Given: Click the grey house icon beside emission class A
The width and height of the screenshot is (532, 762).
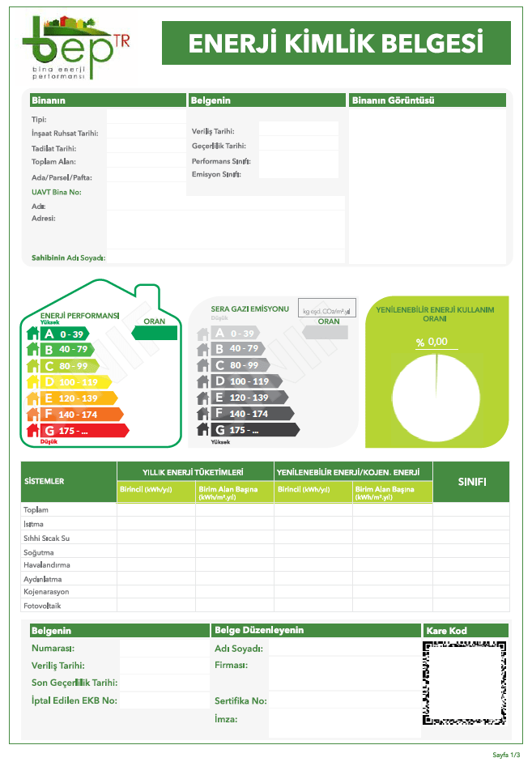Looking at the screenshot, I should (x=203, y=334).
